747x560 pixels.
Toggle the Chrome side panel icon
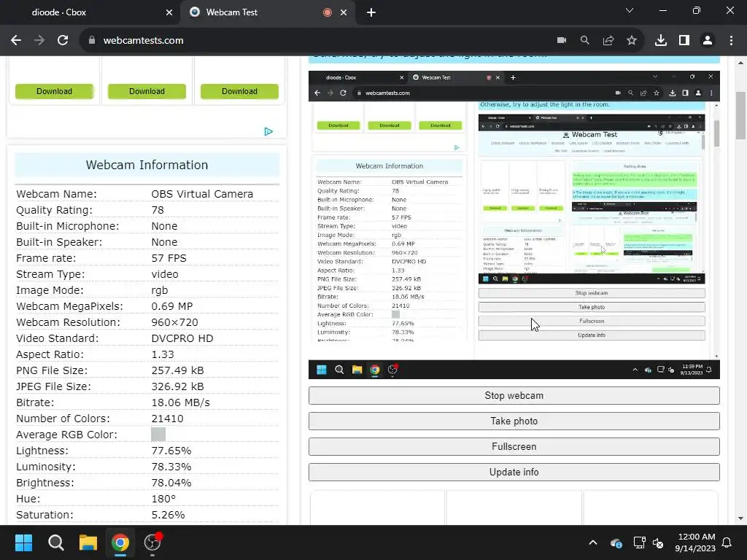coord(684,41)
